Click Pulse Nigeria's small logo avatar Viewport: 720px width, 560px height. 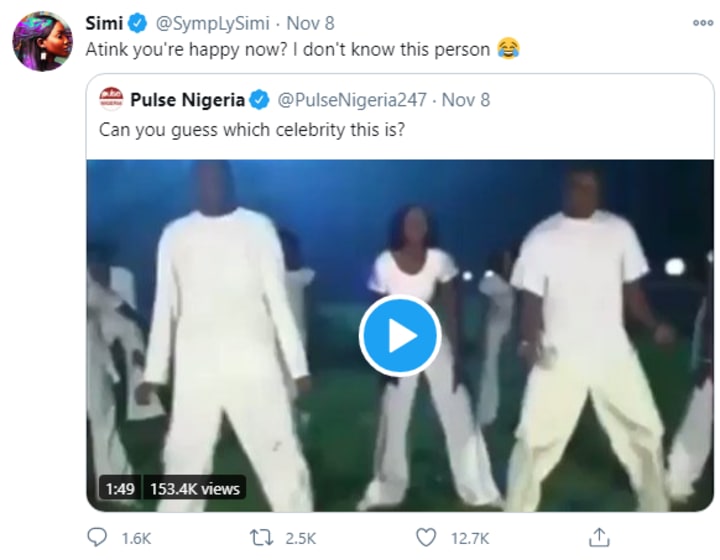coord(111,100)
